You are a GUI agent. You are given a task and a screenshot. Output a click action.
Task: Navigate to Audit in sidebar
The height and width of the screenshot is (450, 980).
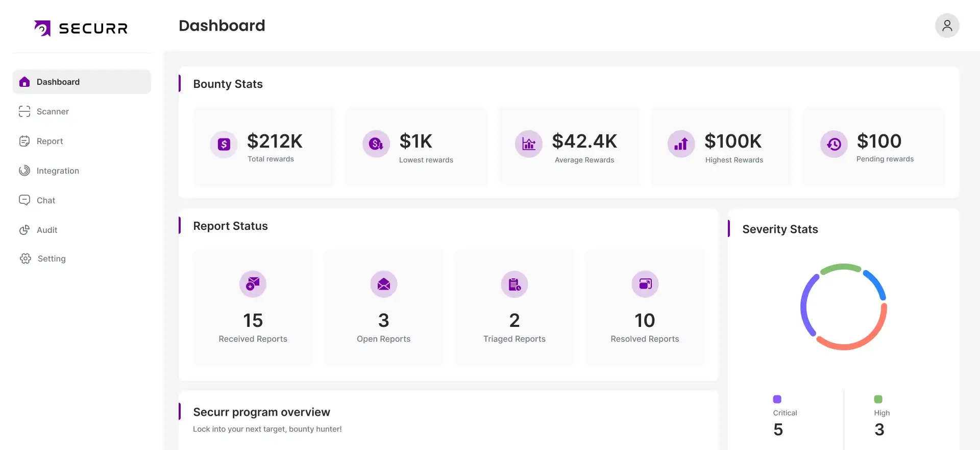pos(46,230)
